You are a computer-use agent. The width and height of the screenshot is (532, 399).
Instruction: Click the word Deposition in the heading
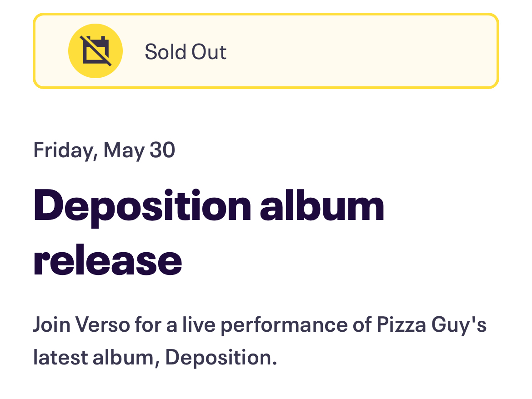[142, 206]
